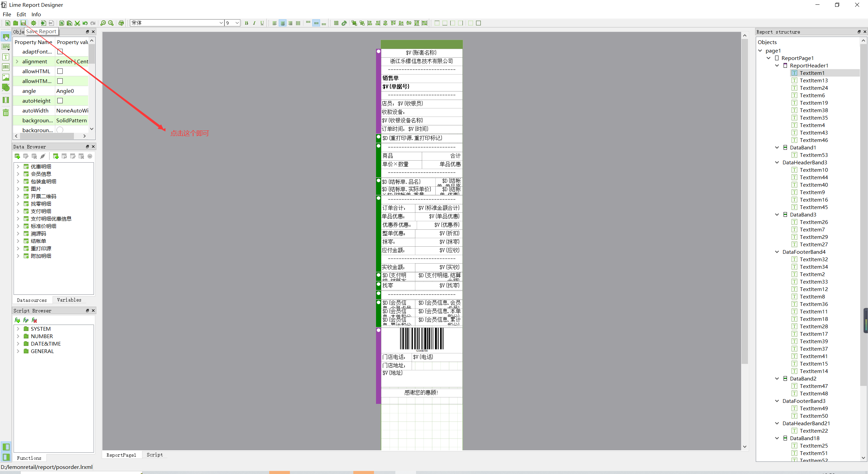
Task: Select the 支付明细 datasource row
Action: point(41,211)
